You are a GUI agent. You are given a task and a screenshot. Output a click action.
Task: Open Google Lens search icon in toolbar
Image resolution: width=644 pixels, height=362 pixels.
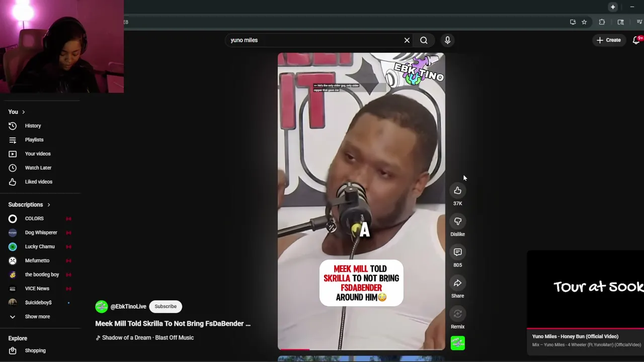tap(620, 22)
